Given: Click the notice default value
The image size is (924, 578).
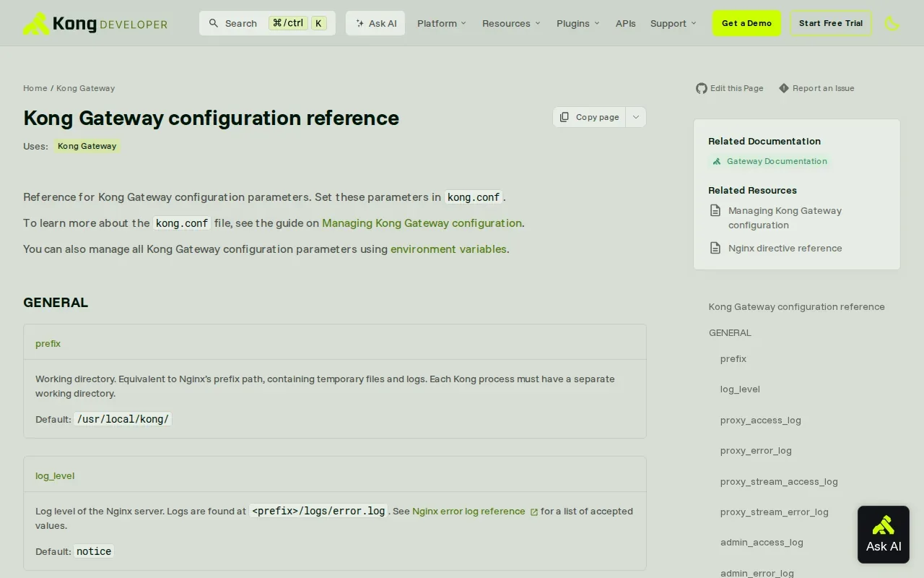Looking at the screenshot, I should point(94,551).
